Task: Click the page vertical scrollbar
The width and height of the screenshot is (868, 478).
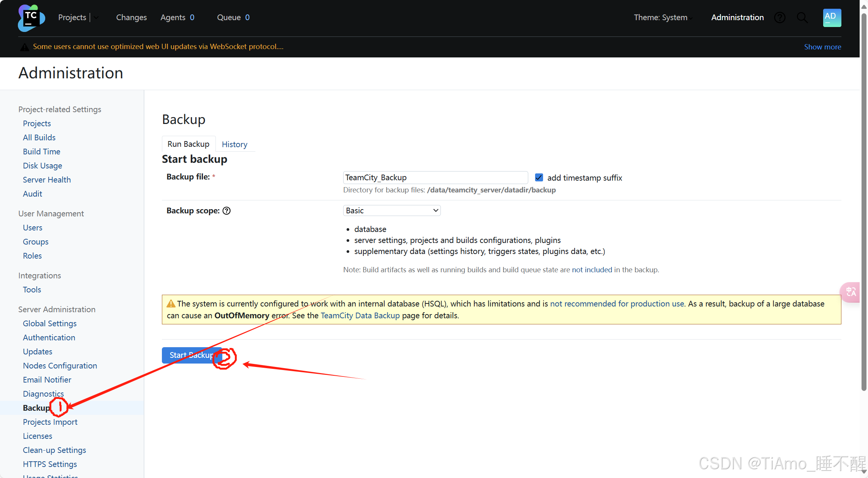Action: [x=864, y=202]
